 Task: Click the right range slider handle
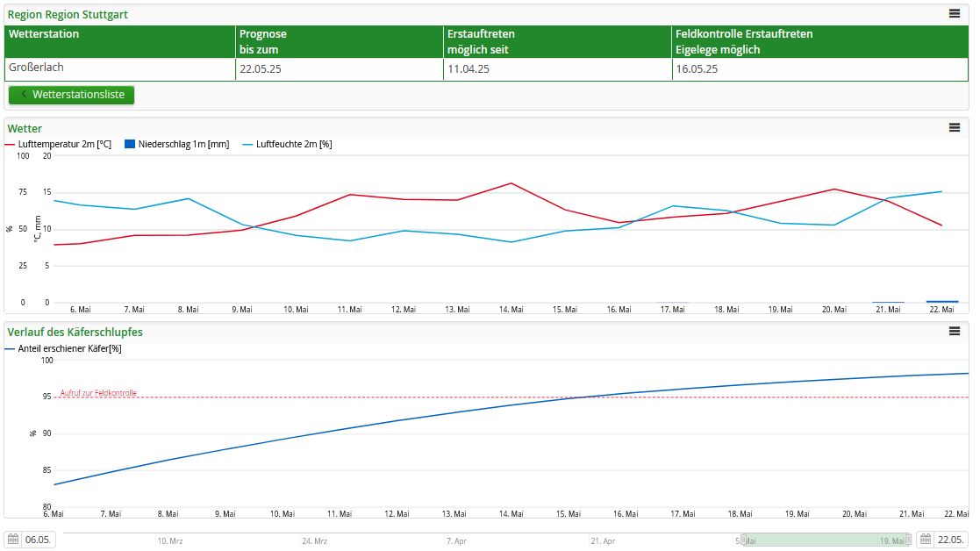click(906, 540)
